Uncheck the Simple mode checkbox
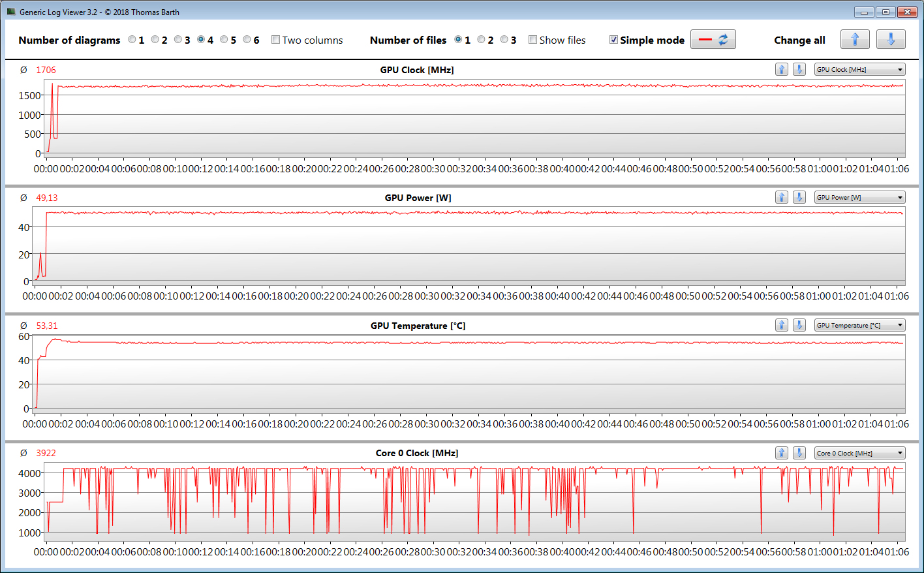 point(614,40)
